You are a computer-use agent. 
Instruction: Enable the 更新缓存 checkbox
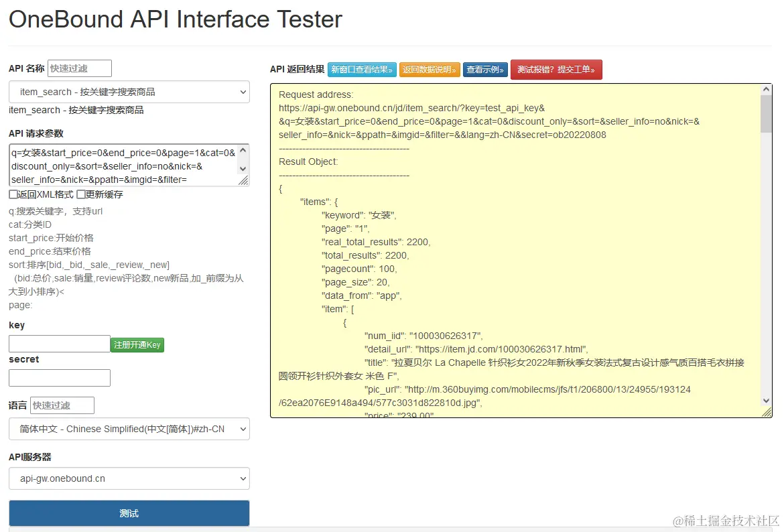pyautogui.click(x=81, y=194)
